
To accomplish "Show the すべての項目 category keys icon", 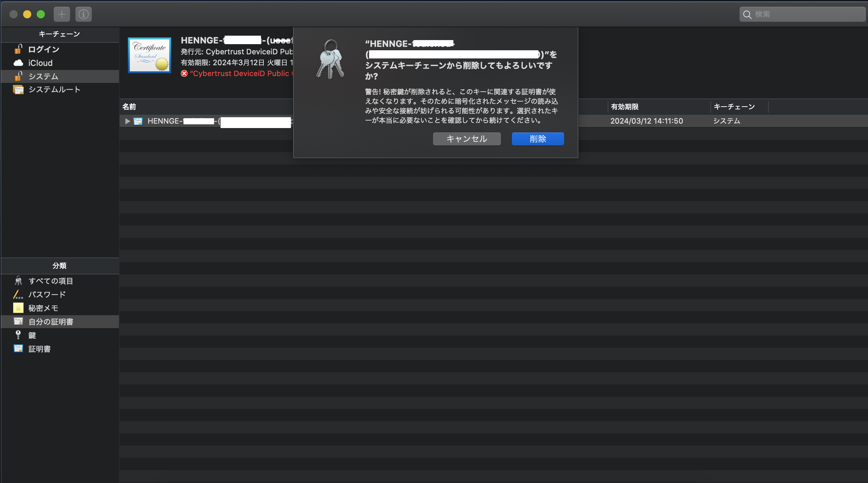I will pos(18,281).
